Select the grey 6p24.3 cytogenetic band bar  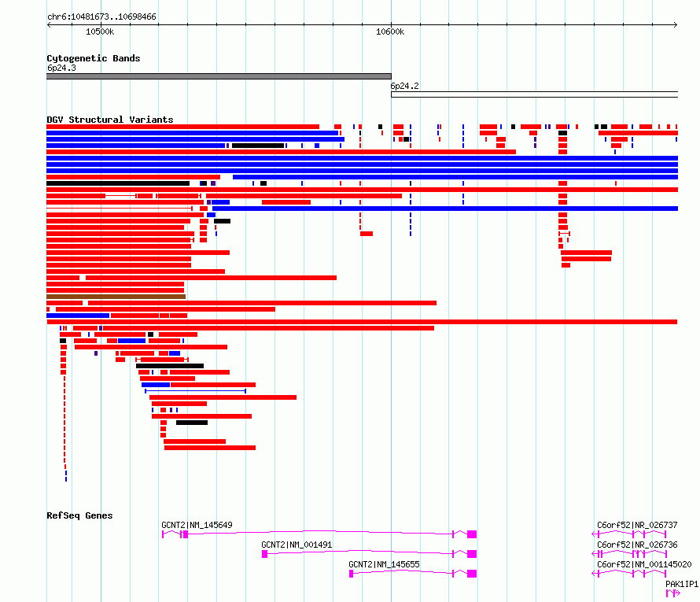tap(219, 76)
